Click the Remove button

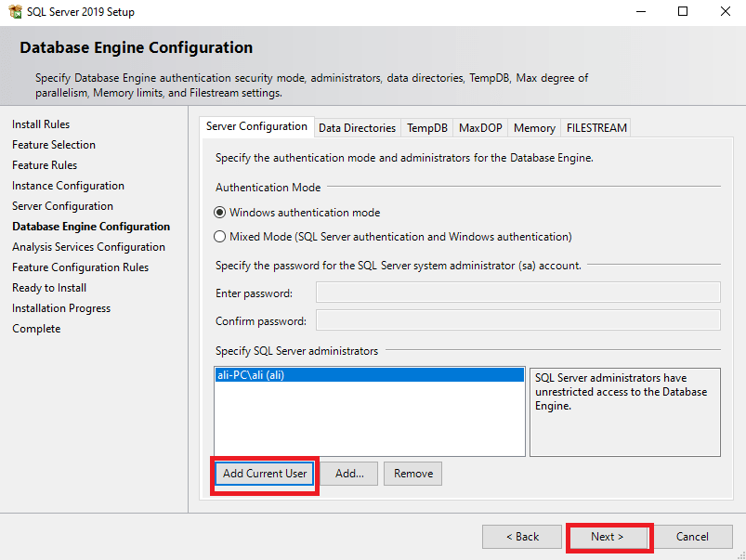413,474
